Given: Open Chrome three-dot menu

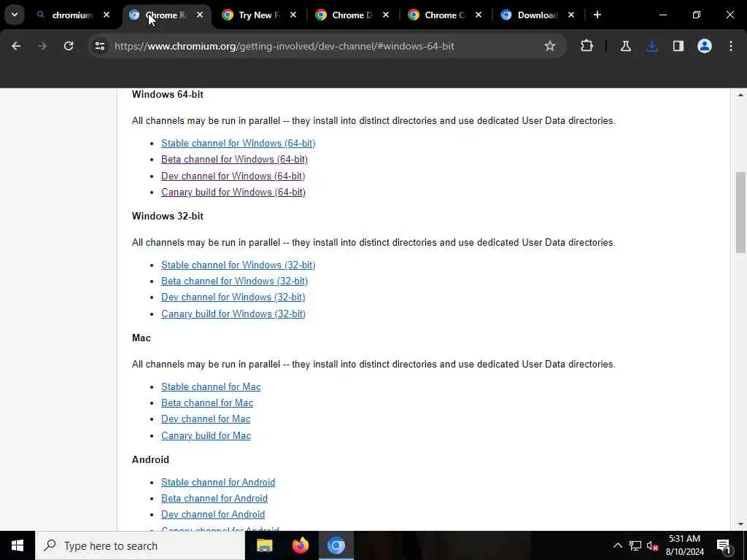Looking at the screenshot, I should [x=731, y=46].
